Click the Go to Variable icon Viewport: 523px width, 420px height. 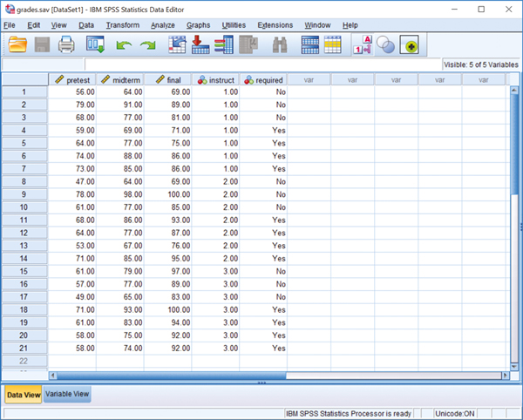pos(200,45)
